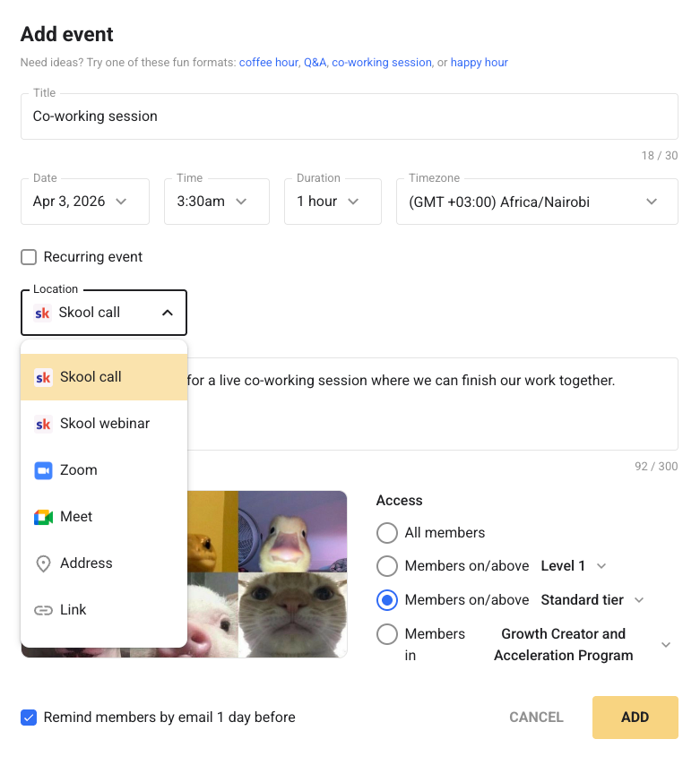
Task: Expand the Standard tier dropdown
Action: [x=639, y=600]
